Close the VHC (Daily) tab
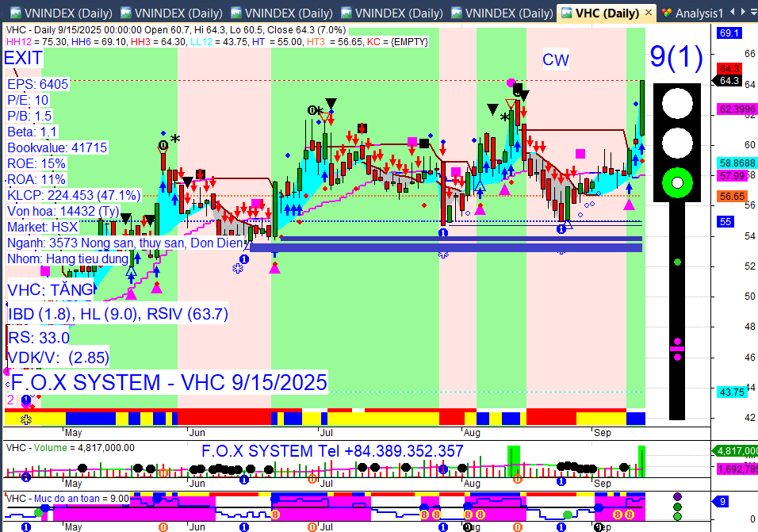758x532 pixels. [649, 13]
